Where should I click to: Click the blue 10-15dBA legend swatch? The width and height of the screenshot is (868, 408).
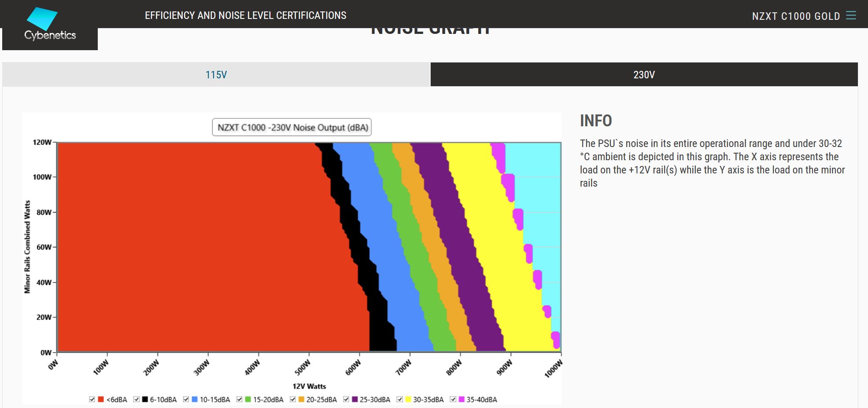[195, 399]
